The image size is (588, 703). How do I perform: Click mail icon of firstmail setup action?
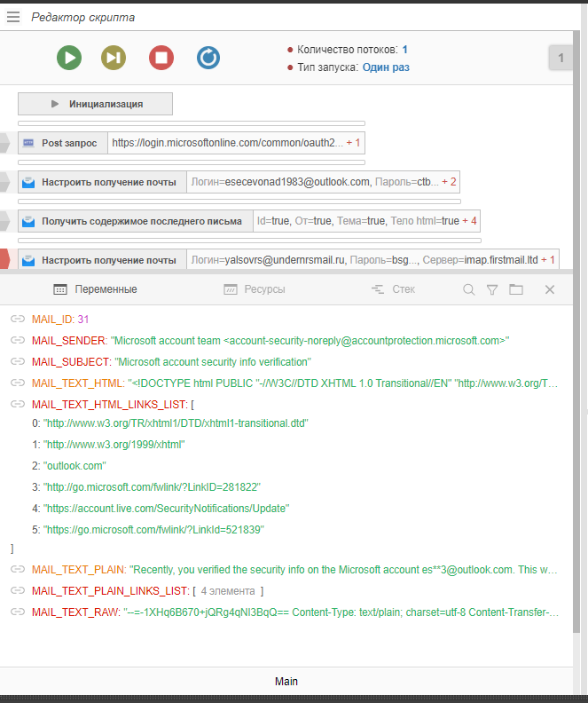coord(28,260)
